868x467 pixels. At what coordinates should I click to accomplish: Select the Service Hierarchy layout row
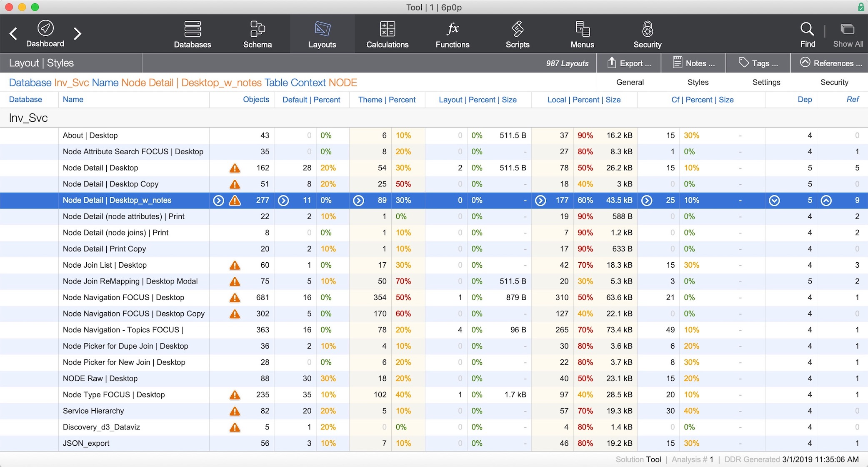click(93, 411)
